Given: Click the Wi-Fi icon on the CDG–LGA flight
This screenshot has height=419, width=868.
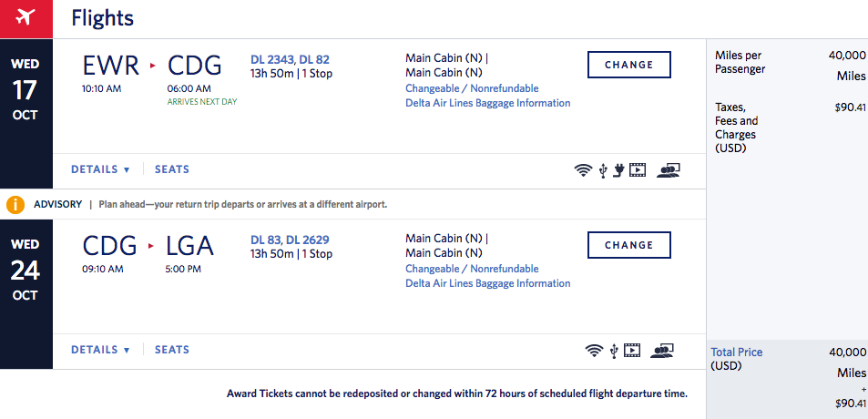Looking at the screenshot, I should tap(595, 350).
